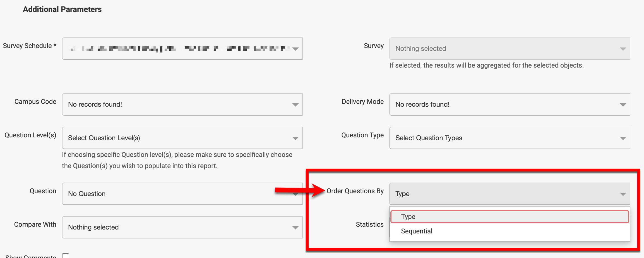This screenshot has height=258, width=644.
Task: Open the Question Type dropdown
Action: coord(505,138)
